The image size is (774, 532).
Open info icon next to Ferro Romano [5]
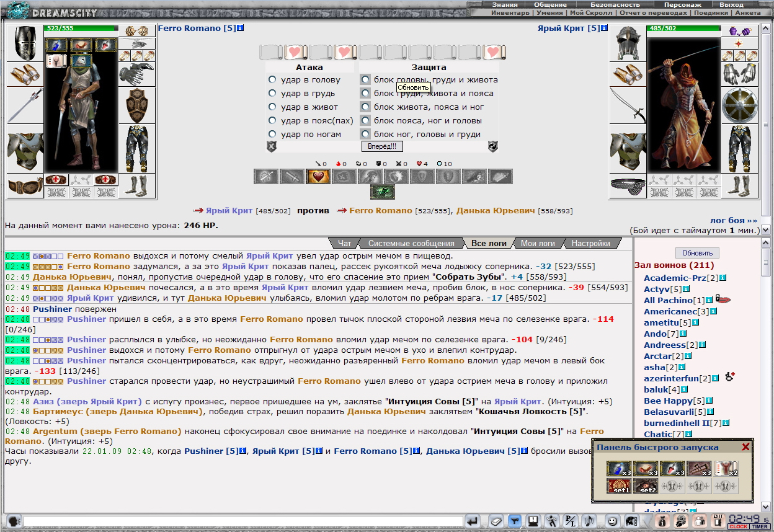[241, 28]
